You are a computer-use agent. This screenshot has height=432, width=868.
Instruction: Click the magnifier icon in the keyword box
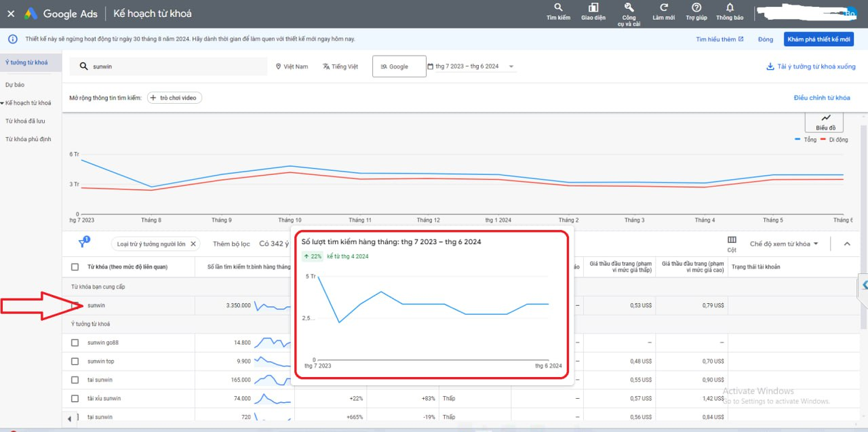(x=83, y=66)
